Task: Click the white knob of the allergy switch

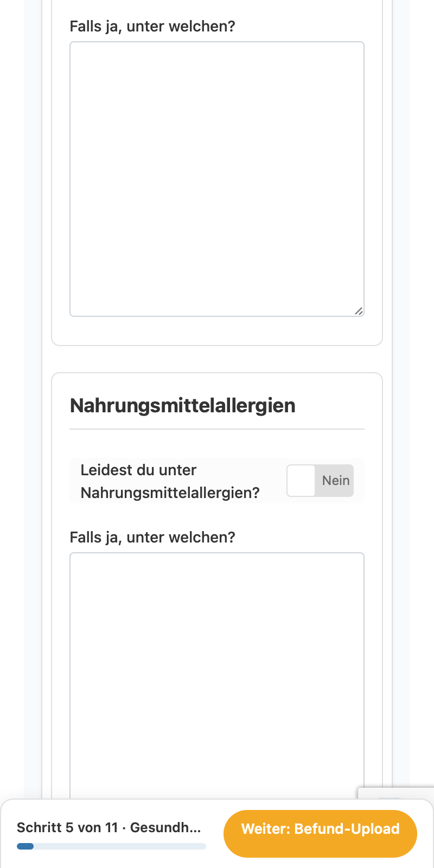Action: pyautogui.click(x=301, y=481)
